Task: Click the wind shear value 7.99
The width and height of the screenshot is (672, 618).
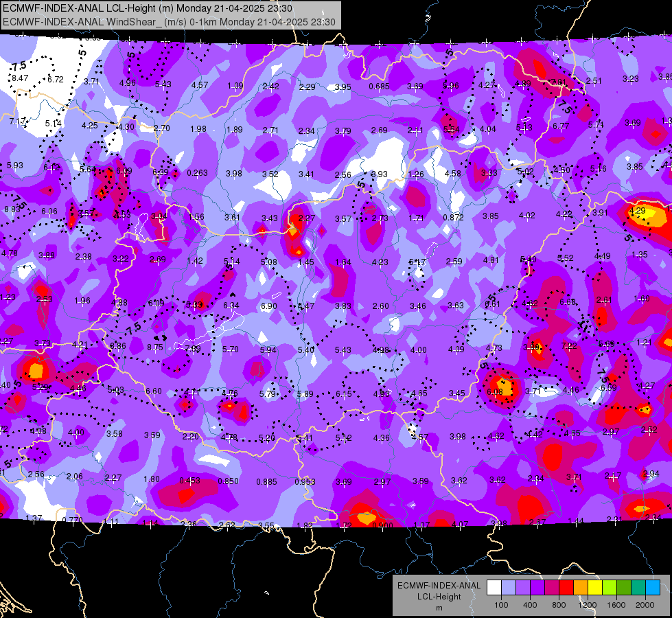Action: [192, 349]
